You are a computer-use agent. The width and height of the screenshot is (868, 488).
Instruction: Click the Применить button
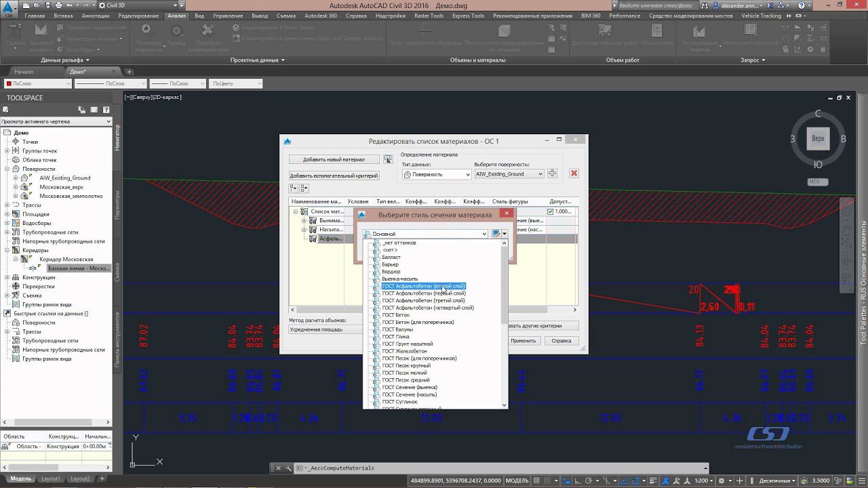523,341
